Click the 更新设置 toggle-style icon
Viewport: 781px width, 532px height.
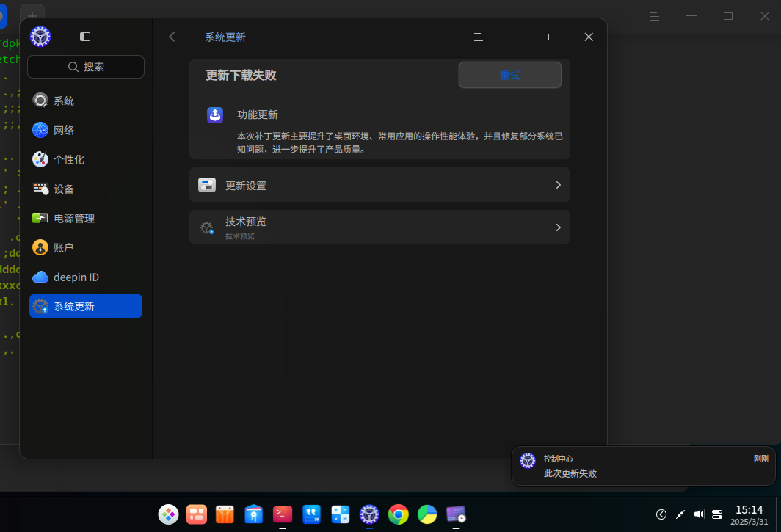(x=207, y=186)
